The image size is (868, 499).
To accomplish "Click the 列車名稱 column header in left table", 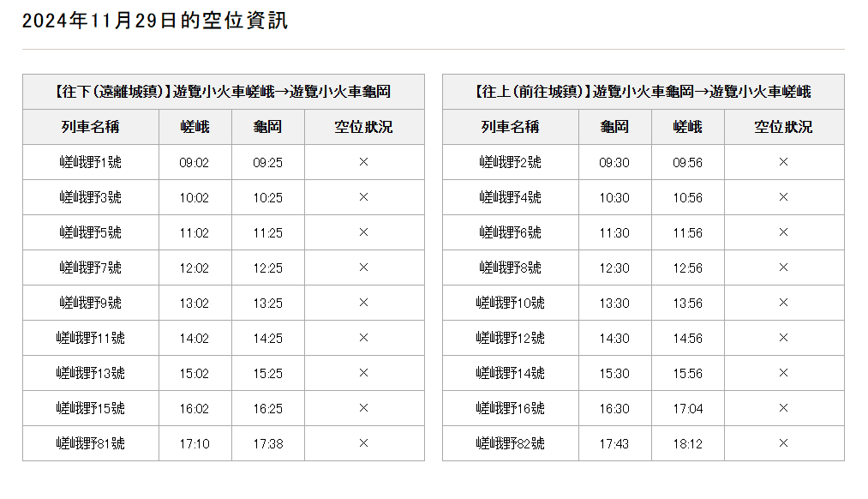I will pyautogui.click(x=90, y=127).
